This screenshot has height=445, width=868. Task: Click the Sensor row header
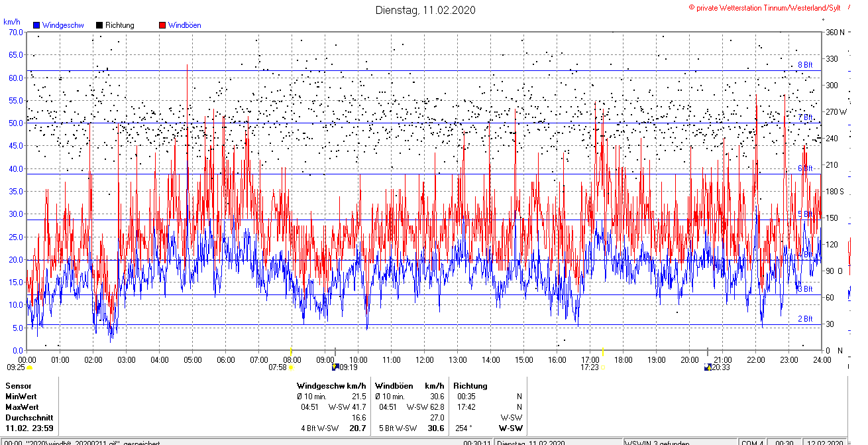18,385
